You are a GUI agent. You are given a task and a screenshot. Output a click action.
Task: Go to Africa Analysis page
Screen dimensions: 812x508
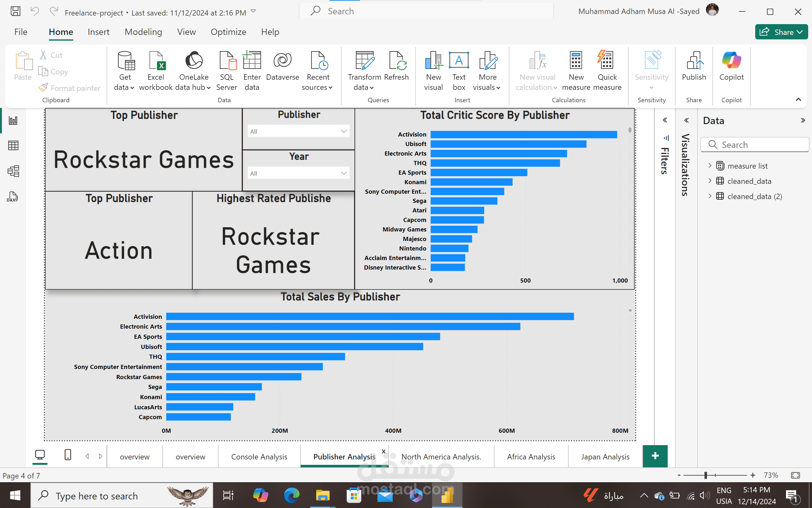tap(531, 457)
